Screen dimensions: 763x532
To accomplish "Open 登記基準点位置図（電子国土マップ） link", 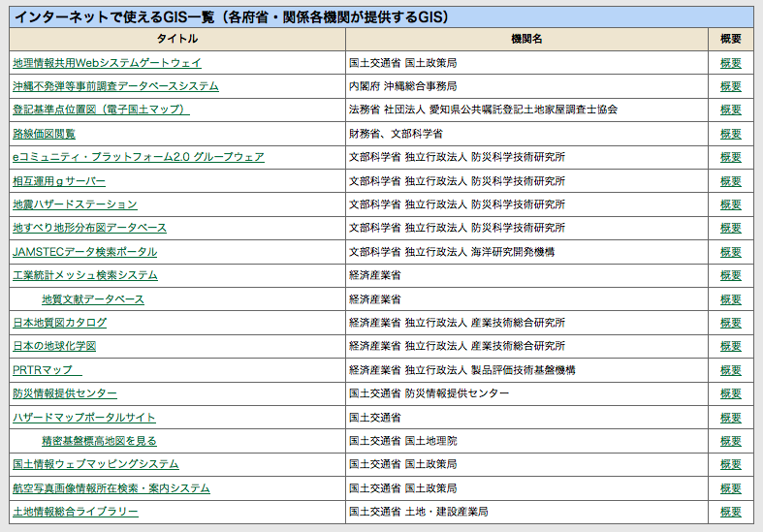I will 101,110.
